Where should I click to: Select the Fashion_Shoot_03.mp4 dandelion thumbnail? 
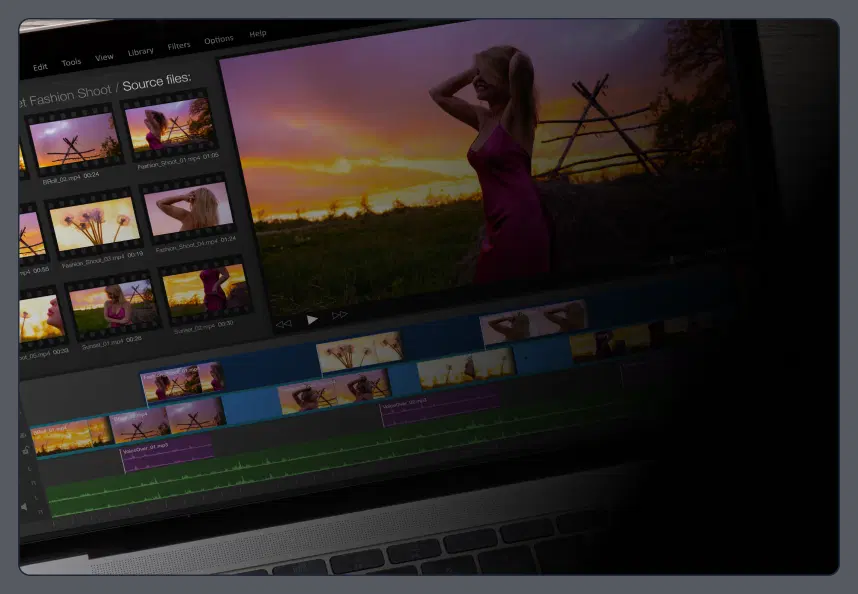pyautogui.click(x=94, y=224)
